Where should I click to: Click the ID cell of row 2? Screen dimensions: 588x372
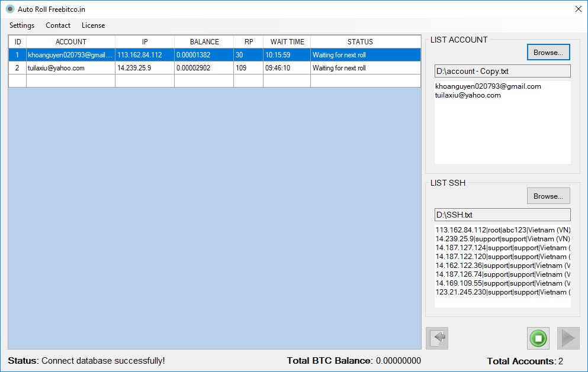click(18, 68)
